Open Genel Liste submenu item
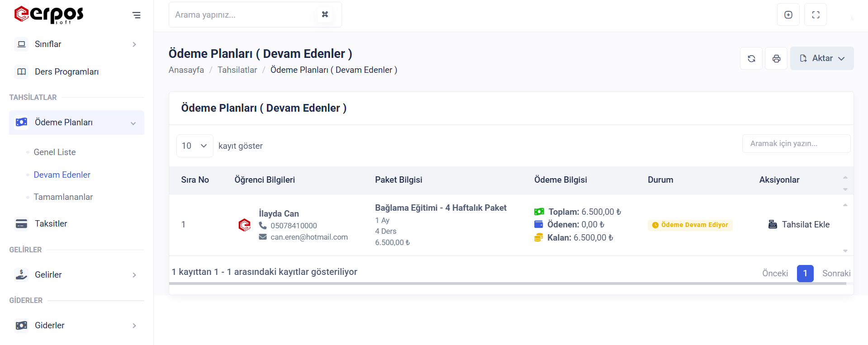This screenshot has width=868, height=345. pos(55,152)
